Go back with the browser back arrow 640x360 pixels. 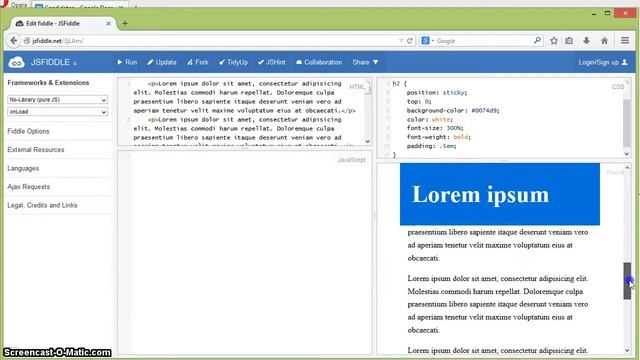tap(13, 41)
